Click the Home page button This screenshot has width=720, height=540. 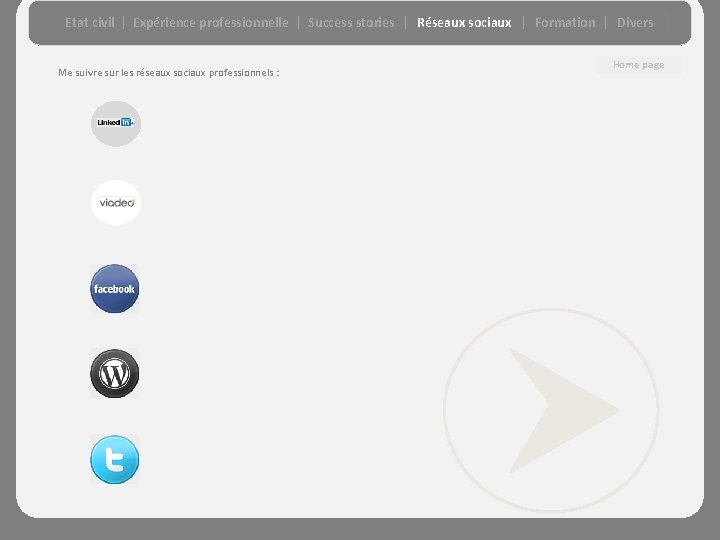coord(638,65)
